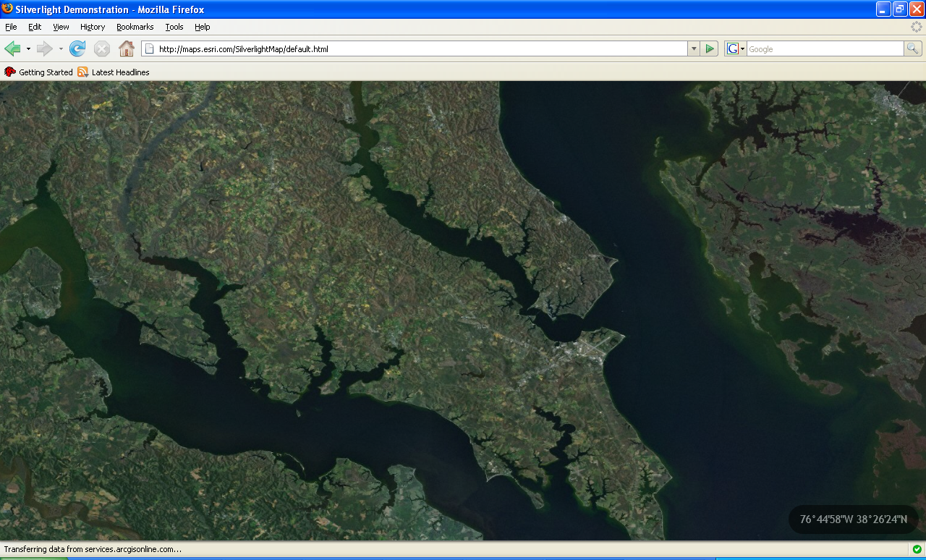Open the Bookmarks menu
Image resolution: width=926 pixels, height=560 pixels.
(x=135, y=27)
